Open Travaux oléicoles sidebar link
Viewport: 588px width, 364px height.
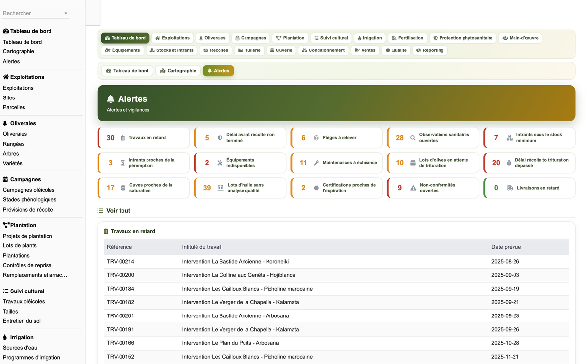click(x=24, y=302)
